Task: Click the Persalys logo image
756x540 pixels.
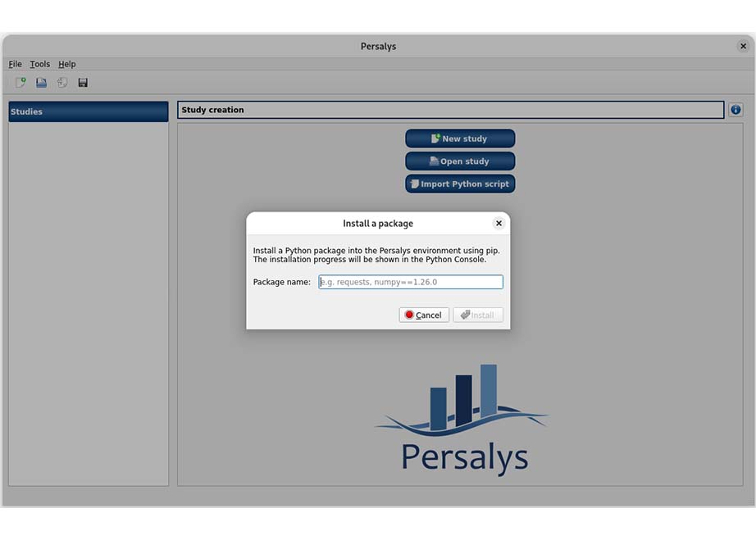Action: click(x=462, y=418)
